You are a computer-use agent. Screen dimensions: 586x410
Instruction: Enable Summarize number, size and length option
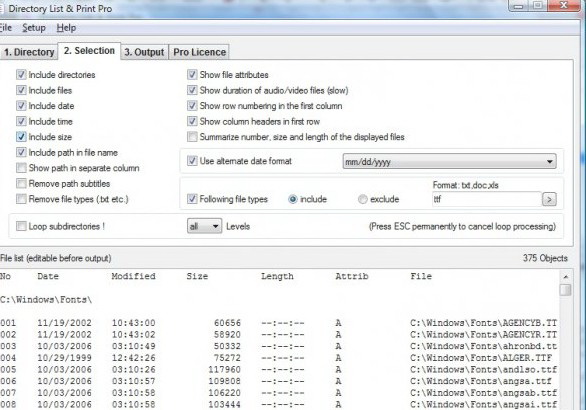point(192,137)
